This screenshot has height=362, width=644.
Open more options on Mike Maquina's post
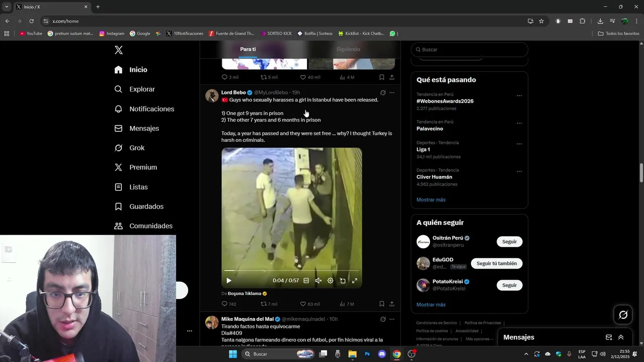[392, 319]
